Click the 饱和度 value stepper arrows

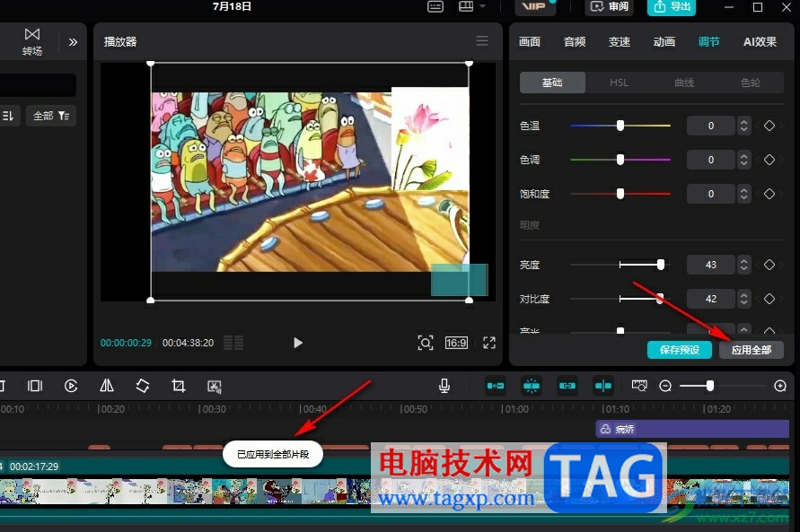point(743,194)
